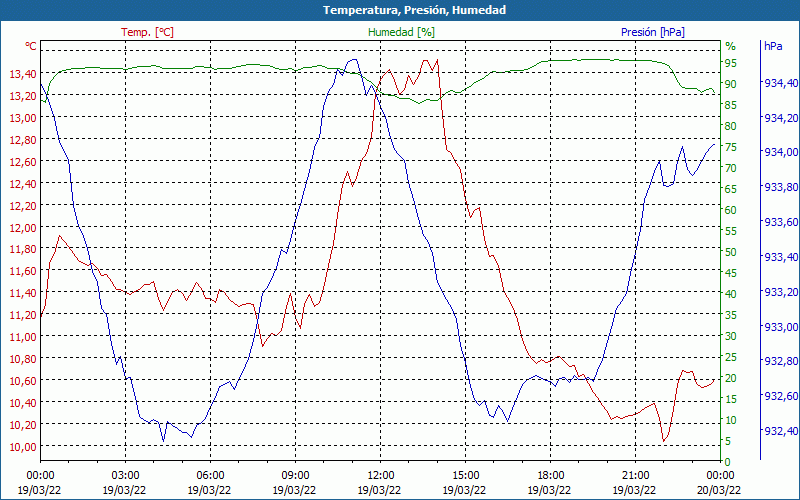The width and height of the screenshot is (800, 500).
Task: Click the 0 humidity axis value
Action: (x=728, y=462)
